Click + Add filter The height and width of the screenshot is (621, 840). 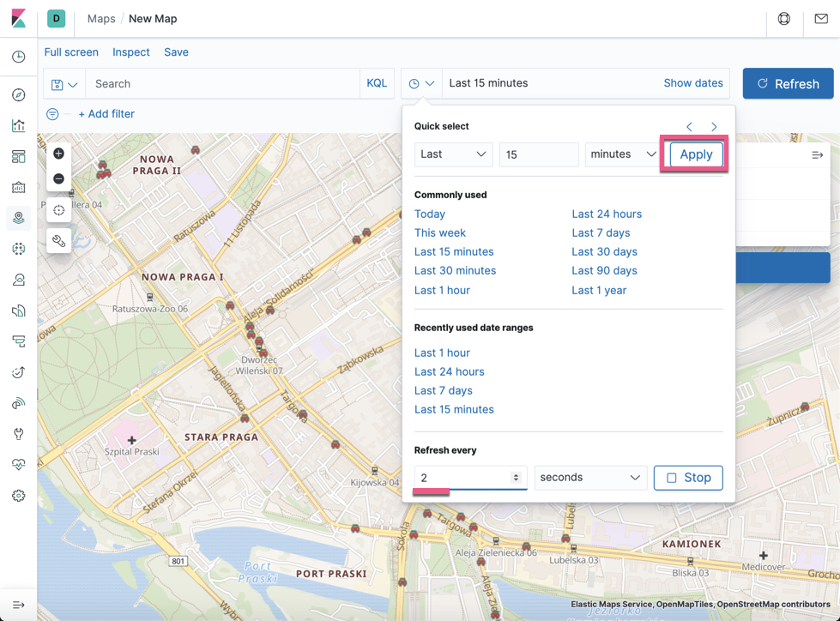106,114
